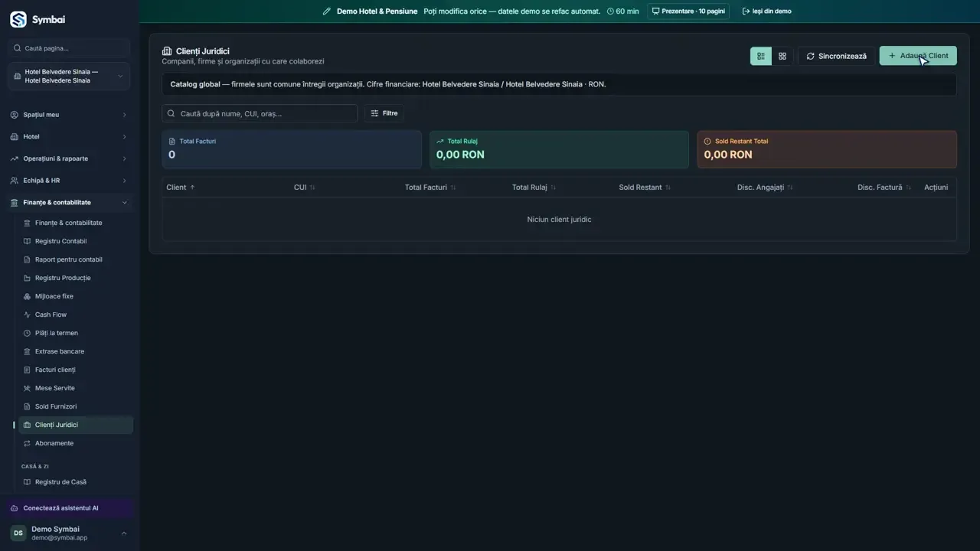980x551 pixels.
Task: Open Raport pentru contabil page
Action: click(75, 259)
